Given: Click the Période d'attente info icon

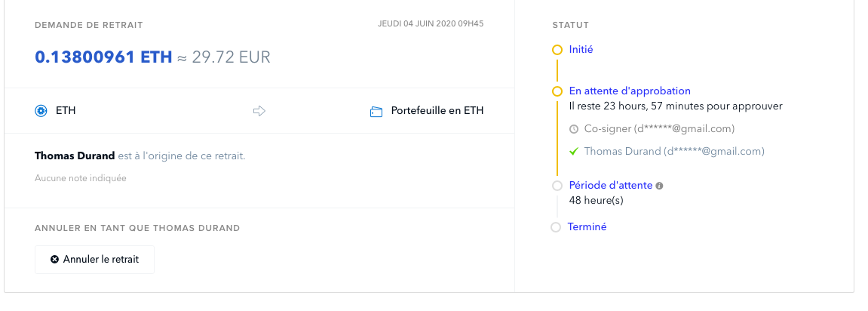Looking at the screenshot, I should coord(659,185).
